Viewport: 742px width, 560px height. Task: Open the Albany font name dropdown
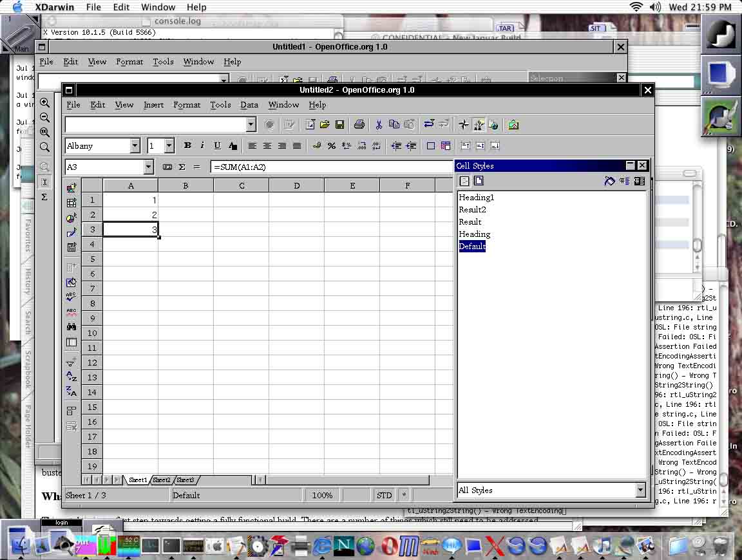click(135, 145)
